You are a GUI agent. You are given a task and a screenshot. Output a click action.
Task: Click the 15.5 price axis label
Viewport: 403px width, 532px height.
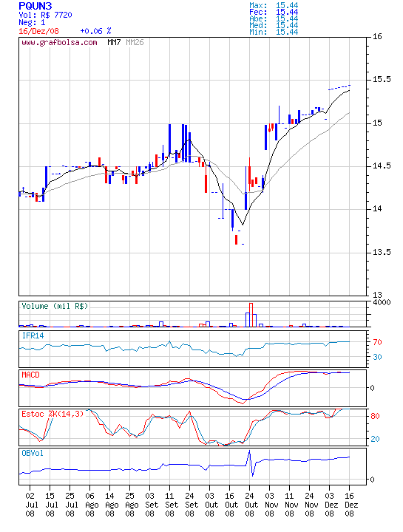pos(382,79)
